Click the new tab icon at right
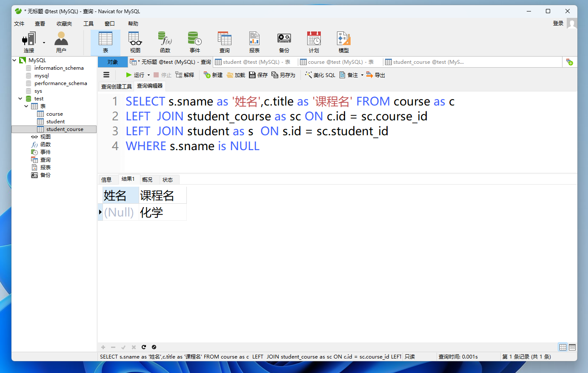This screenshot has width=588, height=373. coord(569,62)
